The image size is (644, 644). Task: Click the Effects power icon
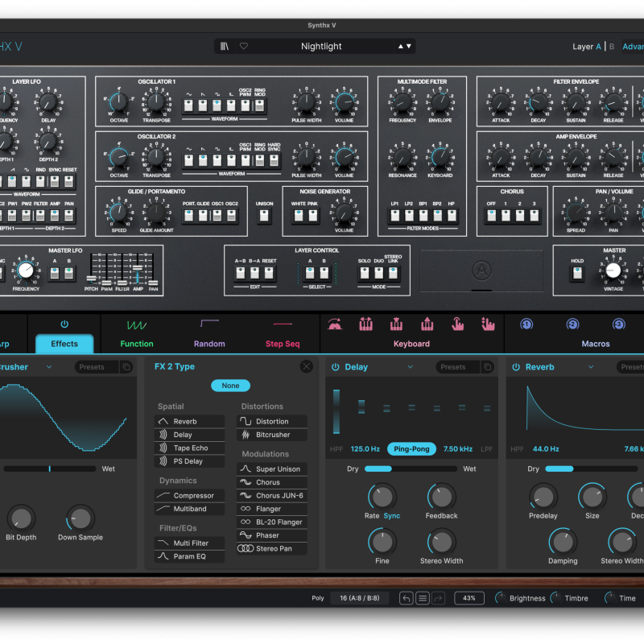[x=64, y=324]
